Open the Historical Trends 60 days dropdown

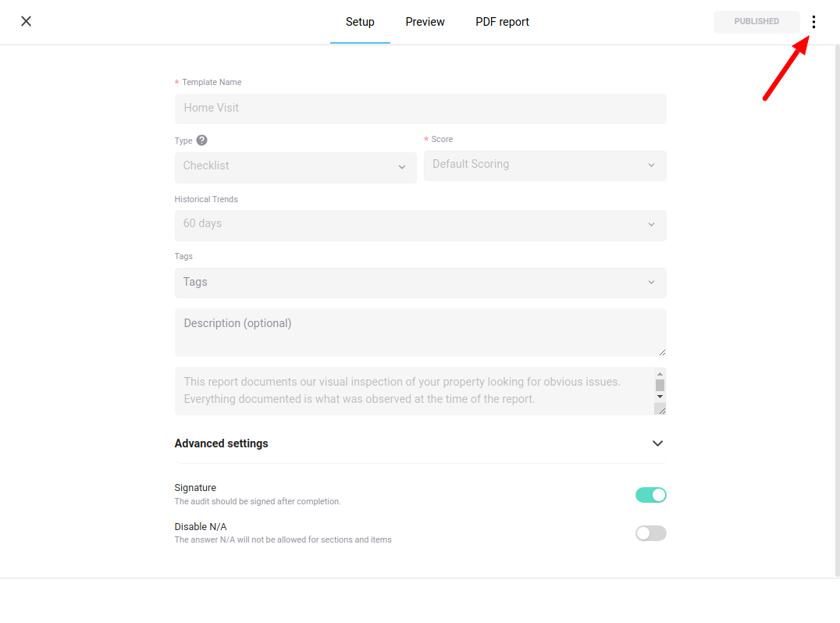pyautogui.click(x=420, y=225)
